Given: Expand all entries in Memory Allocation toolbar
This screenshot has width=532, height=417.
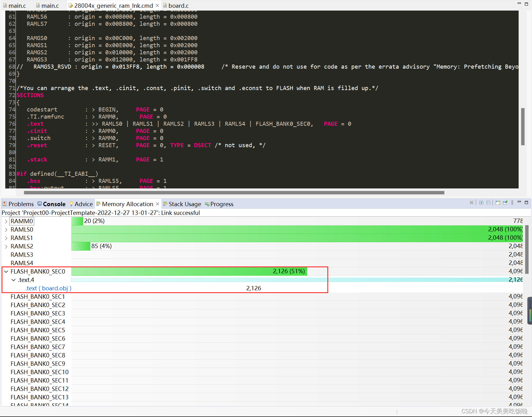Looking at the screenshot, I should pos(481,202).
